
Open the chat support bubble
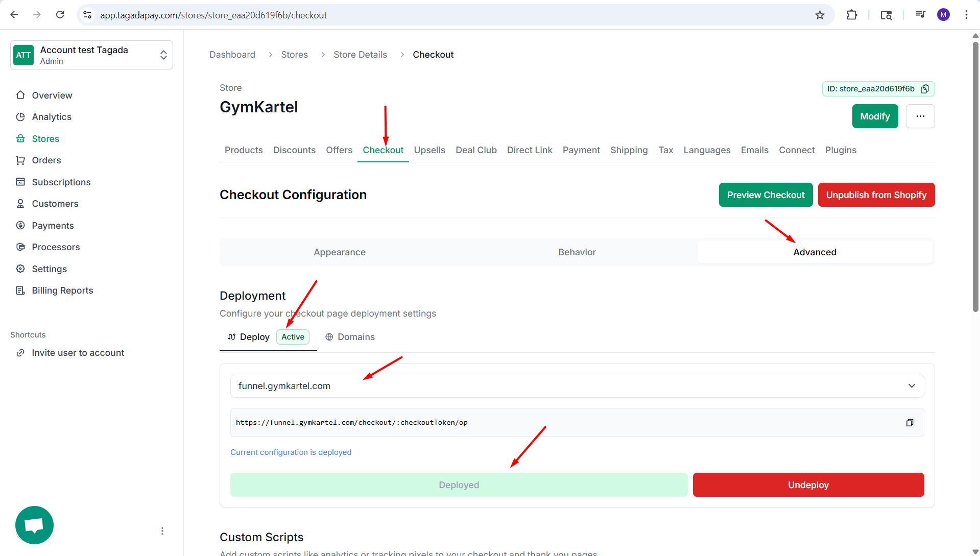tap(34, 525)
